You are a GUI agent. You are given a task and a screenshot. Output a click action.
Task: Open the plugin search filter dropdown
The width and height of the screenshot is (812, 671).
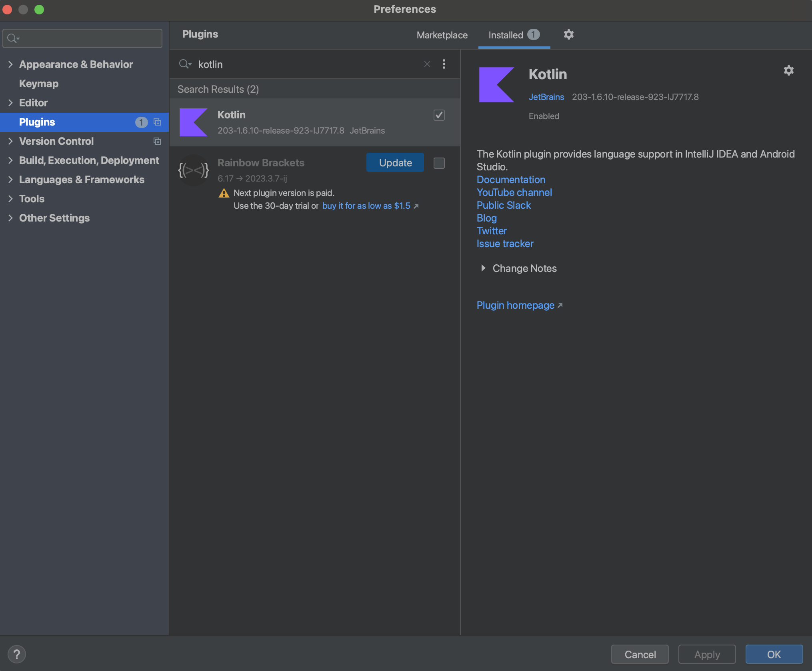[x=185, y=64]
